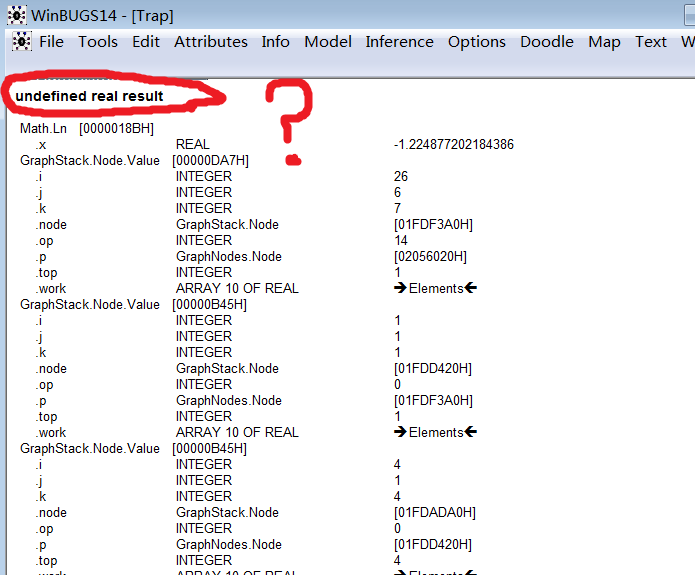Click GraphNodes.Node type beside [02056020H]
Screen dimensions: 695x575
229,256
